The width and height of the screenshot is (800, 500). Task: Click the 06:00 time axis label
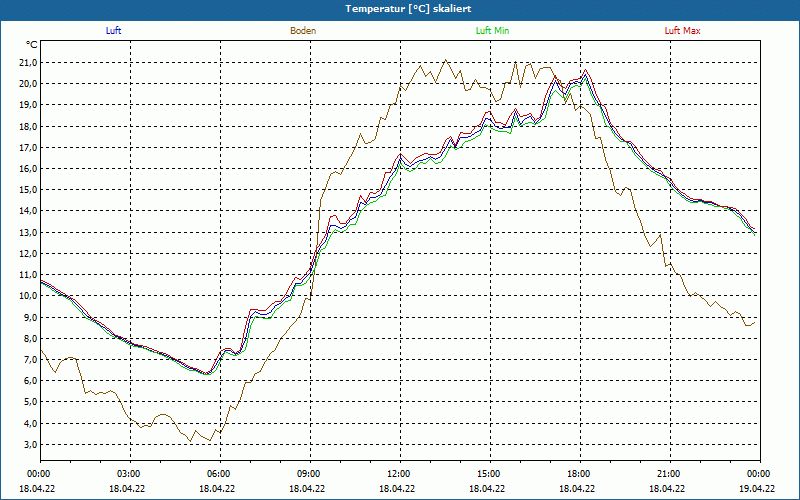click(x=220, y=474)
